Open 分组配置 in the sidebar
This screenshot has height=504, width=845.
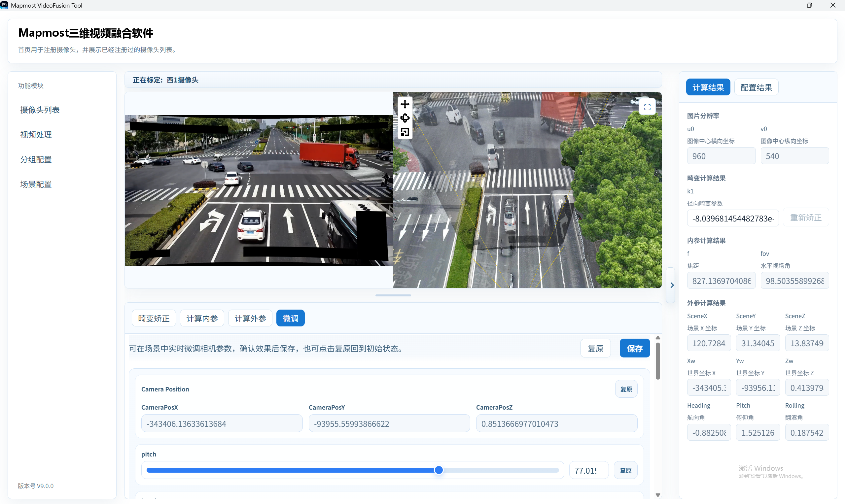[36, 159]
